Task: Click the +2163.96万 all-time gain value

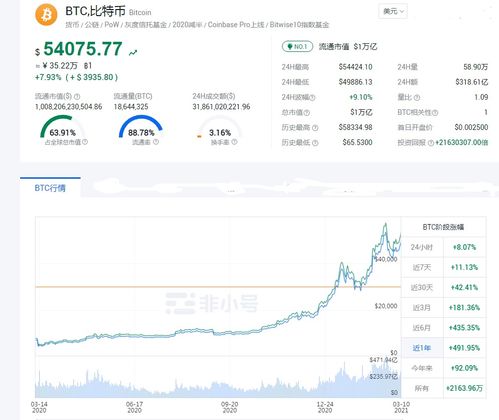Action: (464, 388)
